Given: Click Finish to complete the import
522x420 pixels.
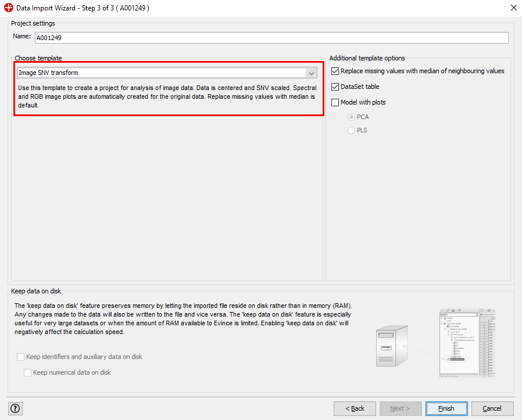Looking at the screenshot, I should 446,408.
